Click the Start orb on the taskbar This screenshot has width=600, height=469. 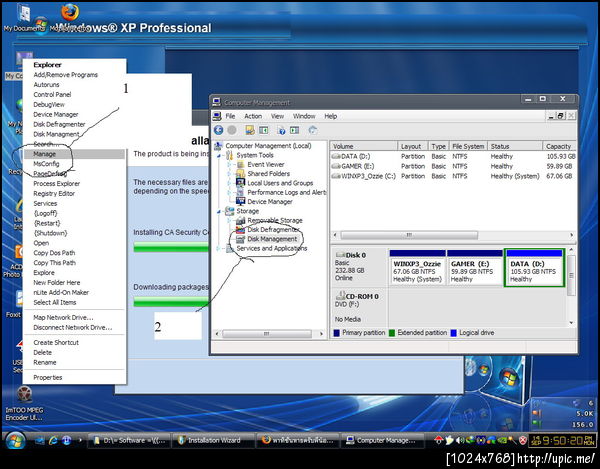(16, 440)
